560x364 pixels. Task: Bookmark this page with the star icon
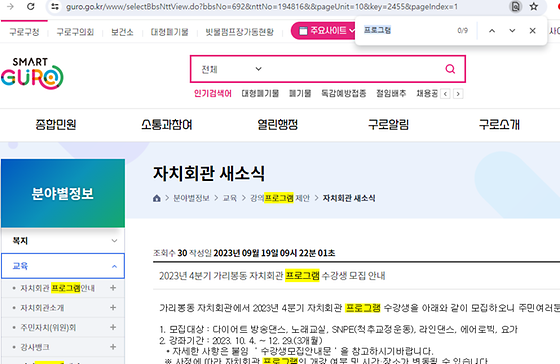[534, 6]
